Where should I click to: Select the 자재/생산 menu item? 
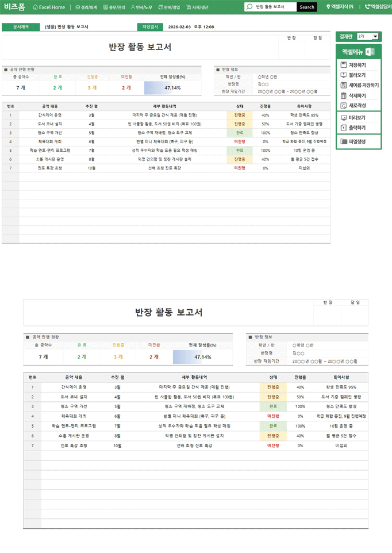point(197,7)
